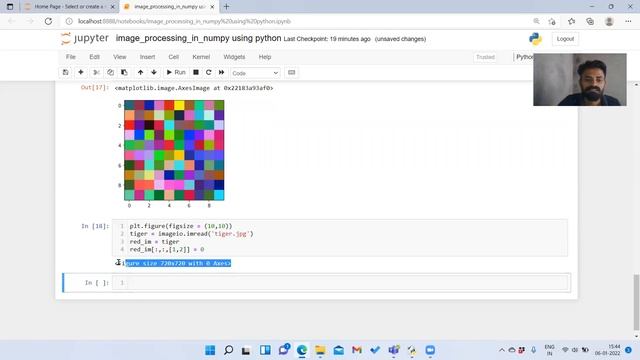Click the Python logo near Logout
The height and width of the screenshot is (360, 640).
coord(535,39)
